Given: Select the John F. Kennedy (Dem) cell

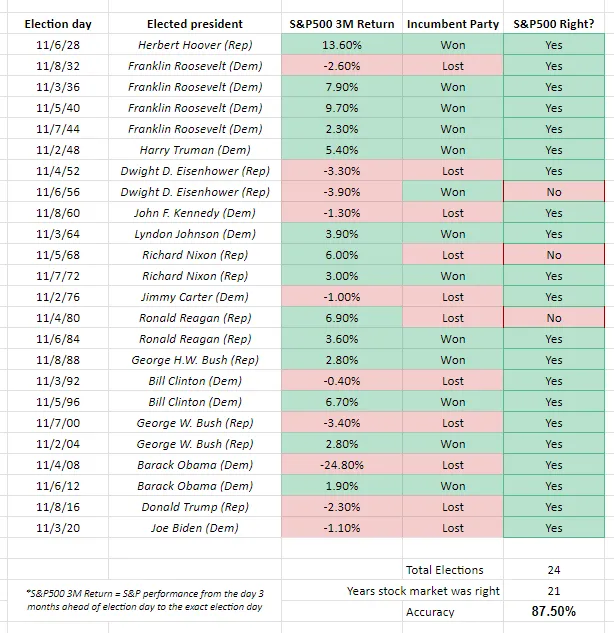Looking at the screenshot, I should click(194, 213).
